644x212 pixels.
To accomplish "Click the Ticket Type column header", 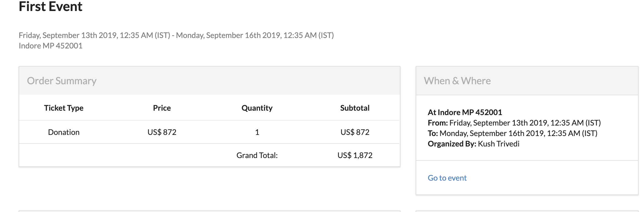I will pyautogui.click(x=64, y=108).
